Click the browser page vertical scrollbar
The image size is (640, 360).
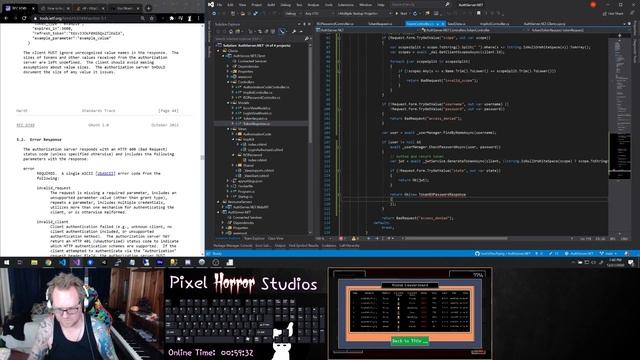[x=202, y=157]
